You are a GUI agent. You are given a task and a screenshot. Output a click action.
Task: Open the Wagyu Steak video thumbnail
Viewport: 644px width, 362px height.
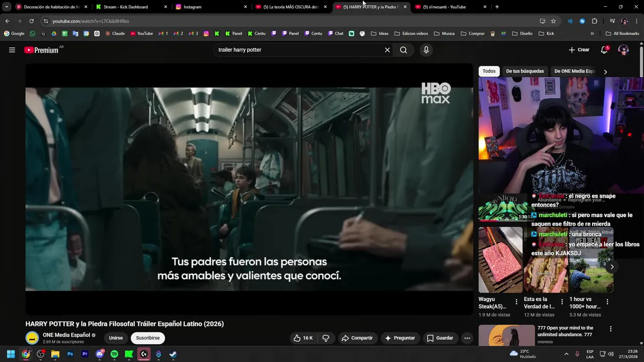[501, 260]
